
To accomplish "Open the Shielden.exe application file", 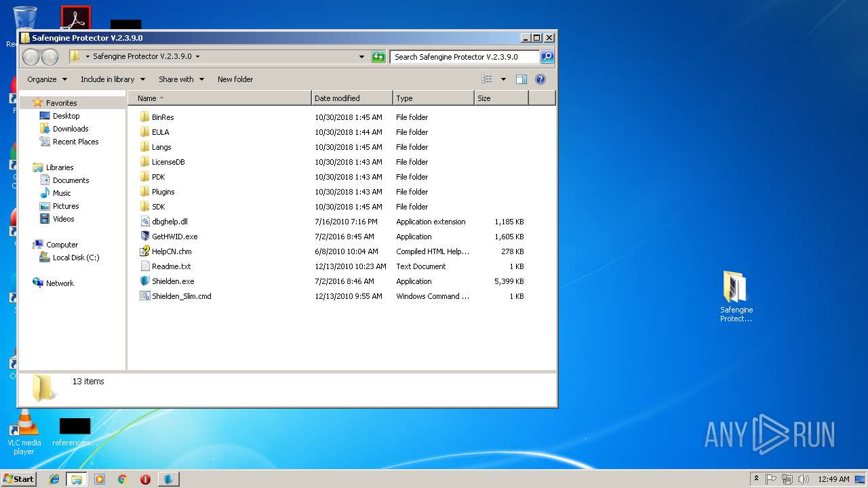I will coord(172,281).
